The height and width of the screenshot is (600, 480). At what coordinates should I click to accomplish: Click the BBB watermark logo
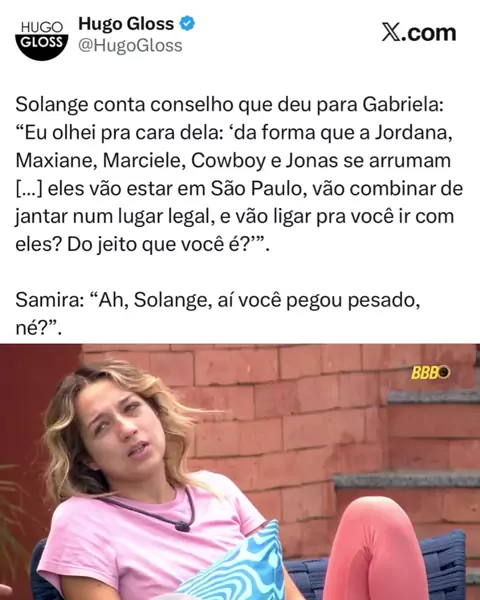tap(431, 372)
